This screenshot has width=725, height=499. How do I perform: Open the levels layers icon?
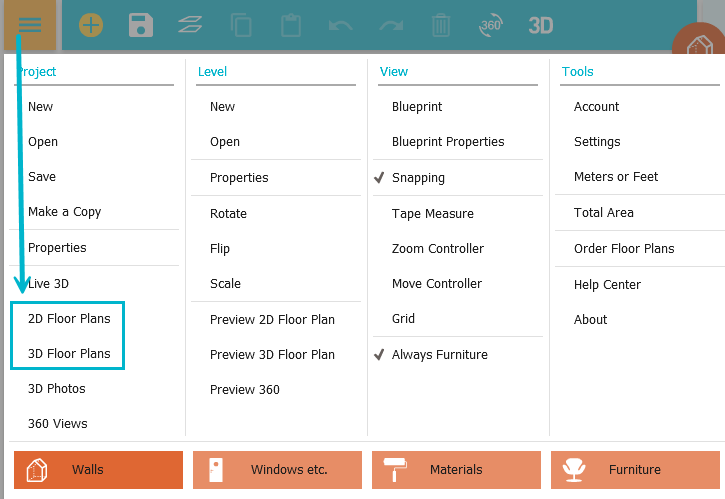tap(190, 25)
